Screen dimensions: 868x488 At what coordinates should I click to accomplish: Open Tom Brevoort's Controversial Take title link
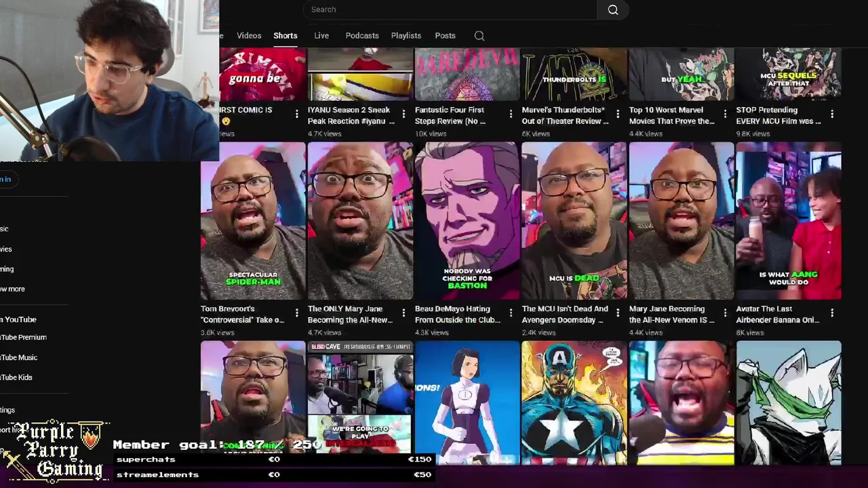pyautogui.click(x=242, y=314)
